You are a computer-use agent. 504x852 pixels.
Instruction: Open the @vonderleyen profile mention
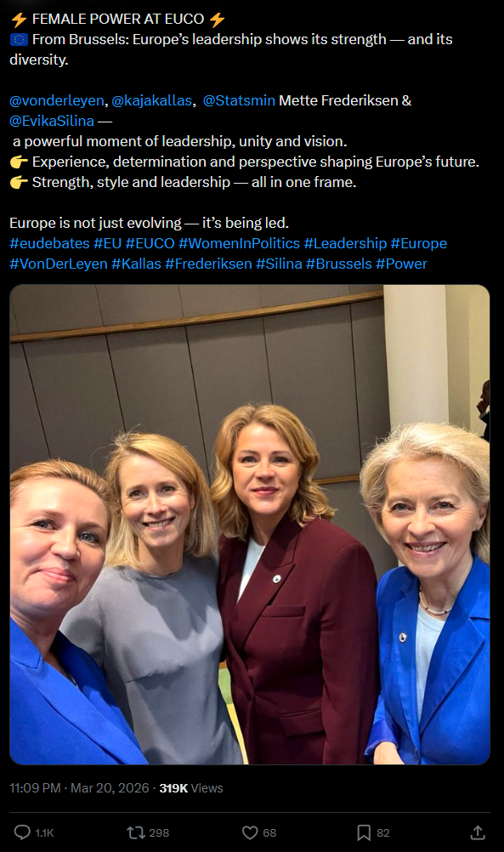56,100
